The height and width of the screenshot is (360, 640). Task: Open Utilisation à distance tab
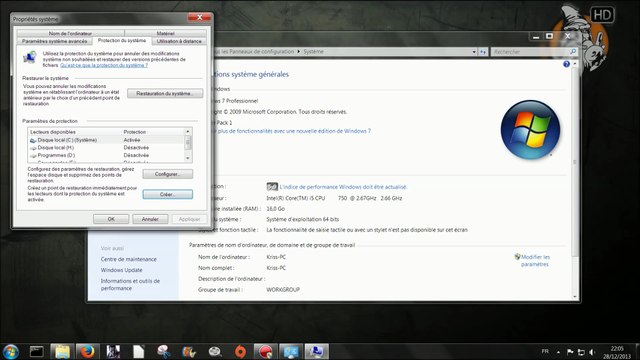pos(179,41)
